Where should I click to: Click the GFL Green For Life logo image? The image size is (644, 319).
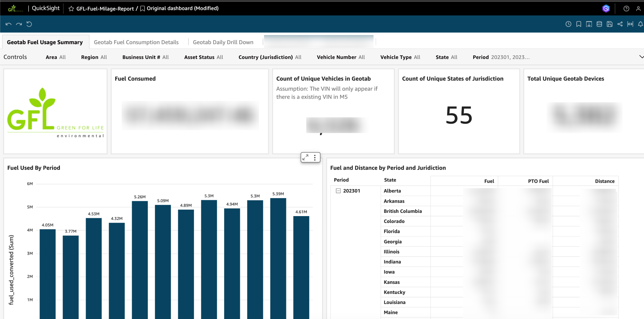(x=55, y=113)
